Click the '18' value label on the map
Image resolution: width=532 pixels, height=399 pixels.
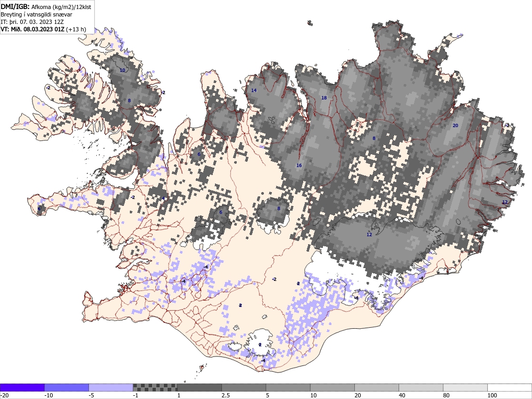(x=324, y=98)
